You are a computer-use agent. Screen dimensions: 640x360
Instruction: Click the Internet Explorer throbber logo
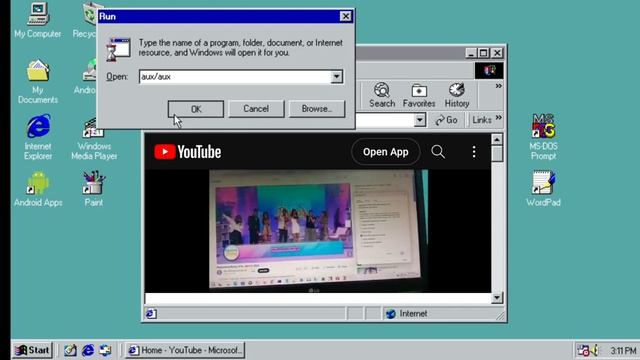(489, 71)
